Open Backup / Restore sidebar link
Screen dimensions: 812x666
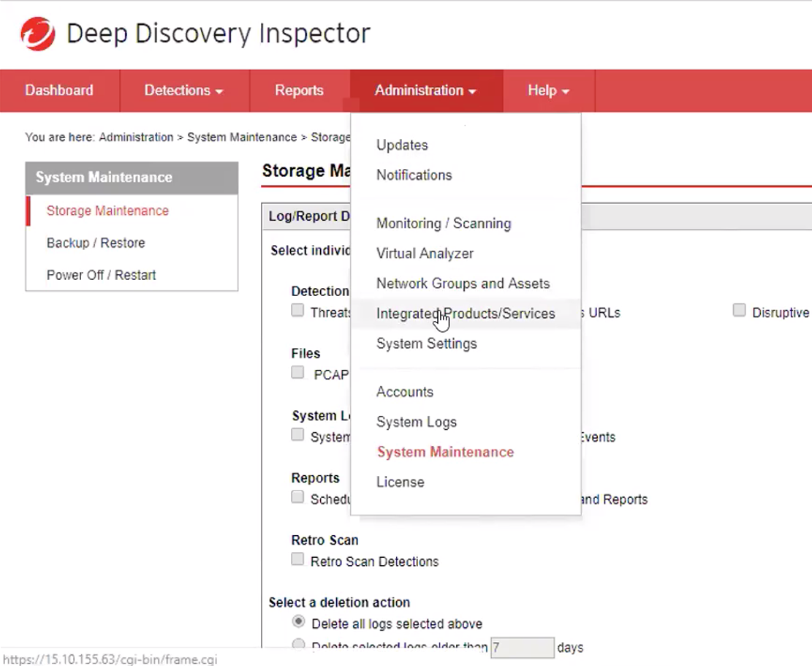tap(96, 243)
